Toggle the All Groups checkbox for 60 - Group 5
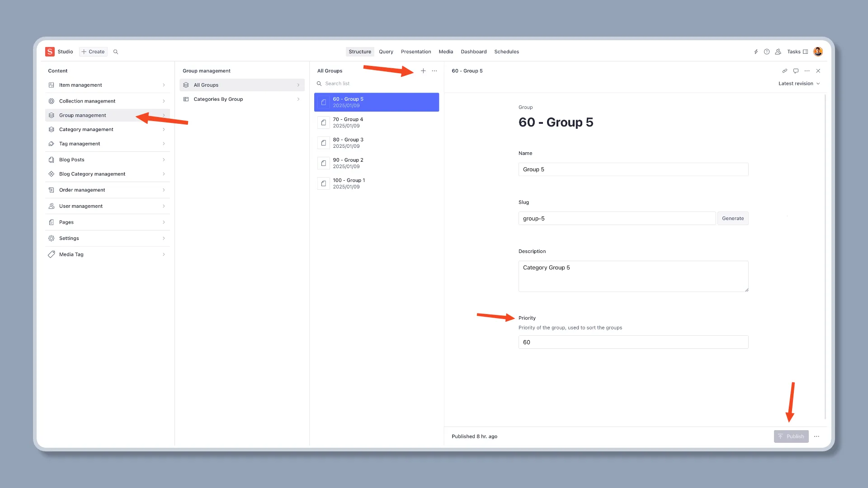This screenshot has width=868, height=488. coord(324,102)
